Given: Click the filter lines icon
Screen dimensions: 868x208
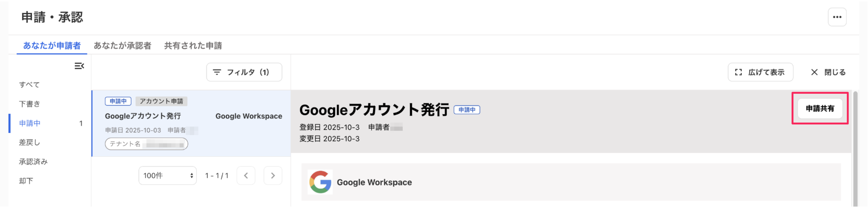Looking at the screenshot, I should pyautogui.click(x=217, y=72).
